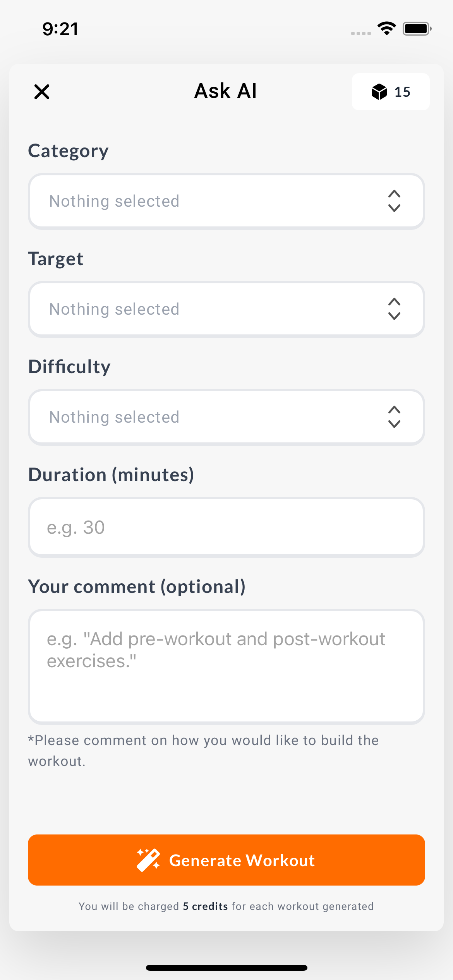This screenshot has height=980, width=453.
Task: Click the Difficulty up-down chevron arrows
Action: click(394, 417)
